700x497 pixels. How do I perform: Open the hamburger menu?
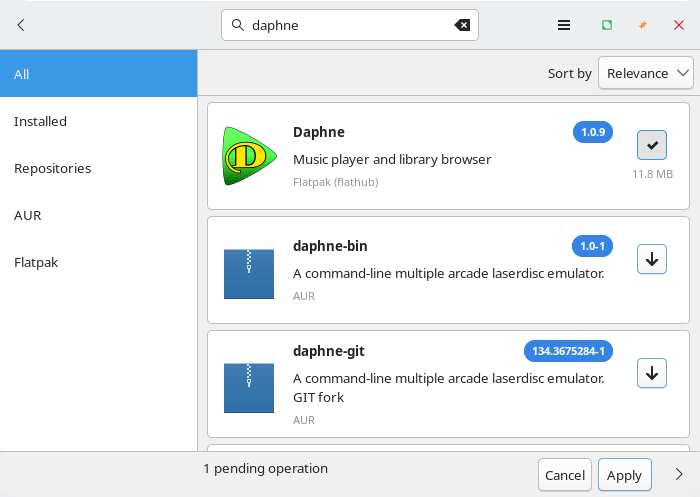(x=564, y=25)
